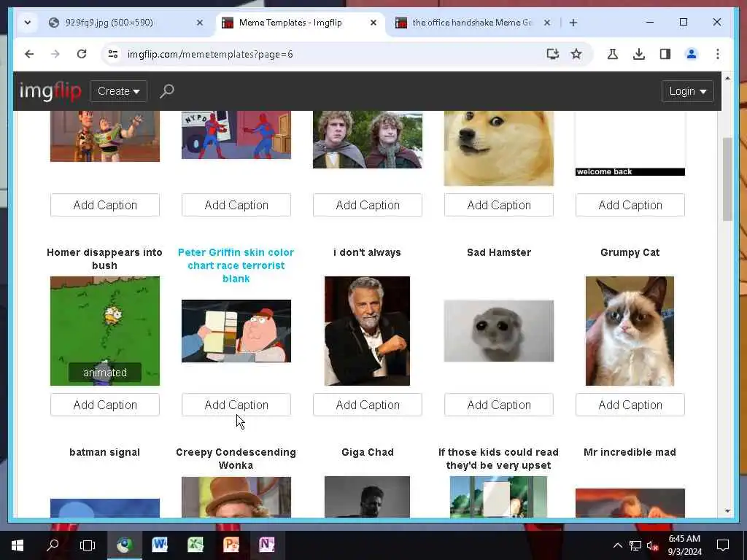The image size is (747, 560).
Task: Bookmark this page with star icon
Action: [x=576, y=54]
